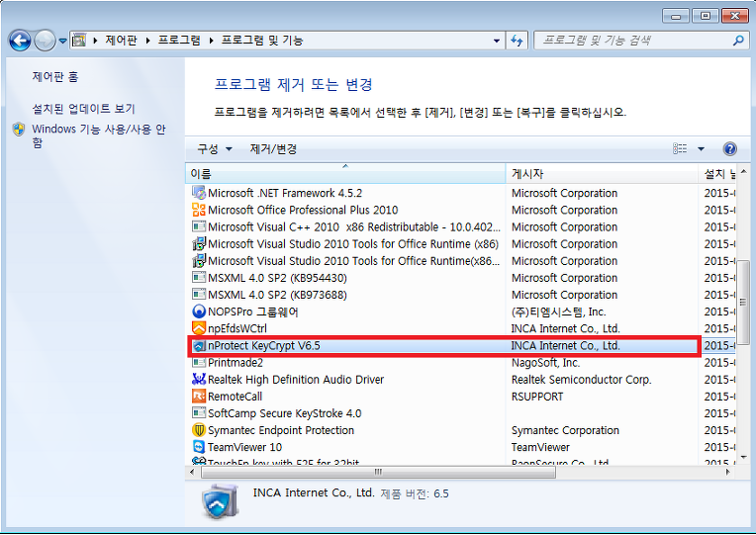
Task: Click horizontal scrollbar left arrow
Action: click(x=193, y=472)
